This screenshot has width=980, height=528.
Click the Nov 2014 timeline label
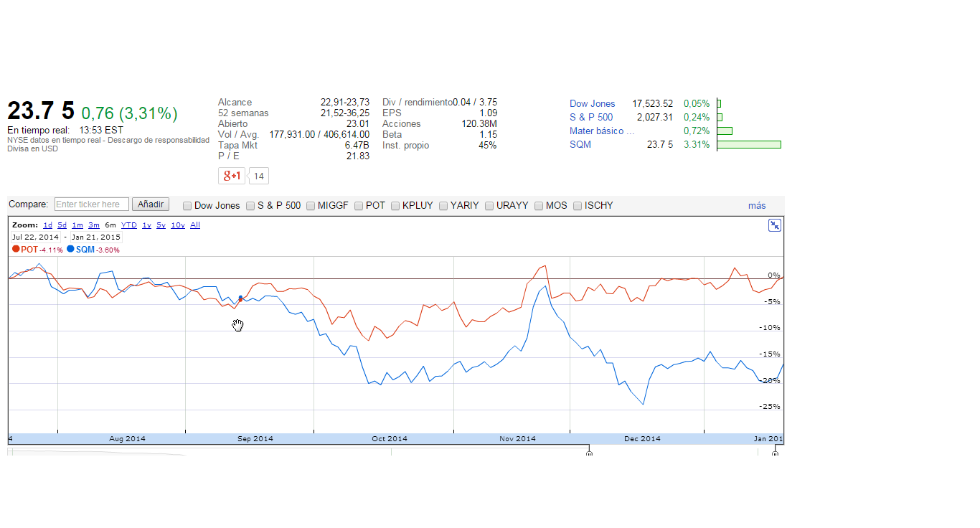[518, 439]
